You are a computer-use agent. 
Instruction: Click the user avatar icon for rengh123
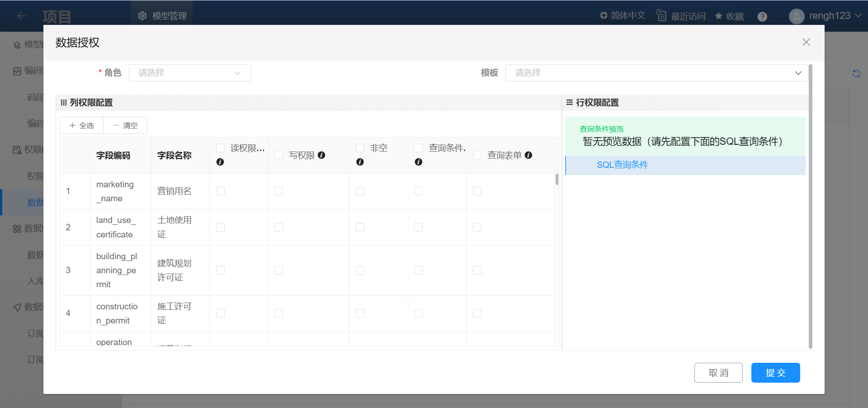point(796,16)
